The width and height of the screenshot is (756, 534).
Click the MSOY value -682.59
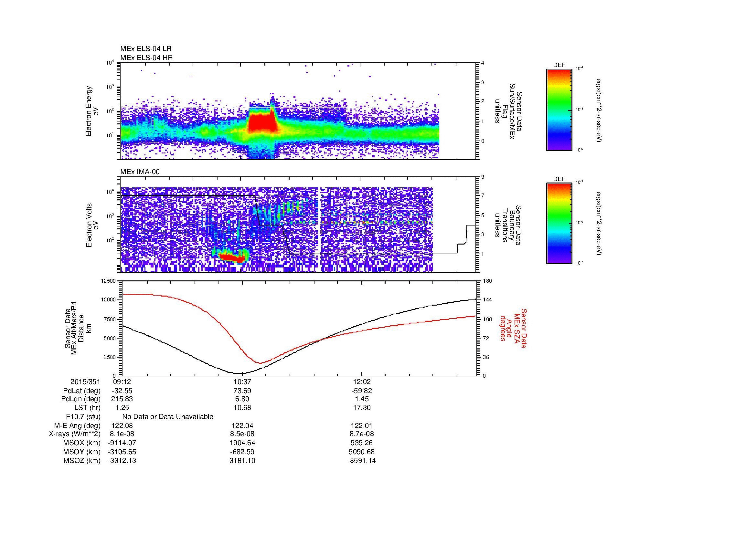242,452
